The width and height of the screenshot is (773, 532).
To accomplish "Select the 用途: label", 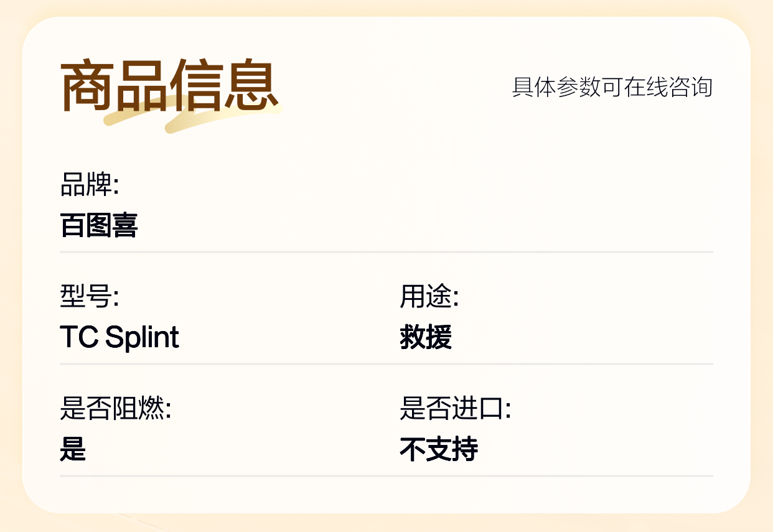I will coord(429,297).
